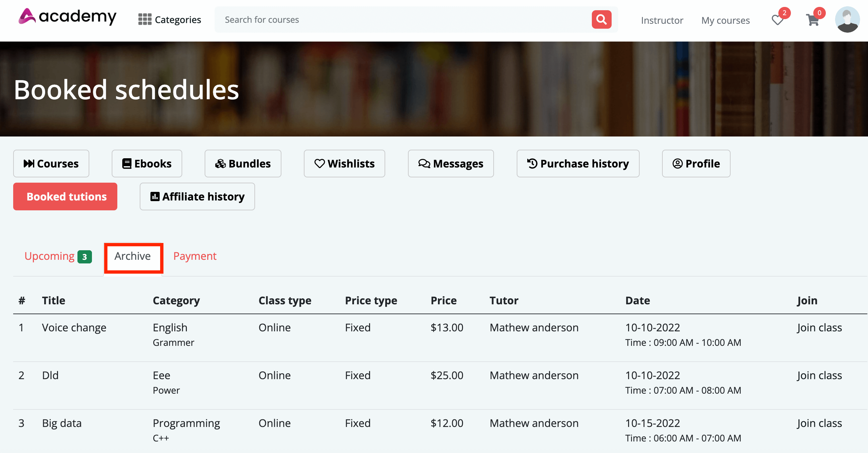
Task: Open the wishlist heart showing 2 items
Action: [x=777, y=21]
